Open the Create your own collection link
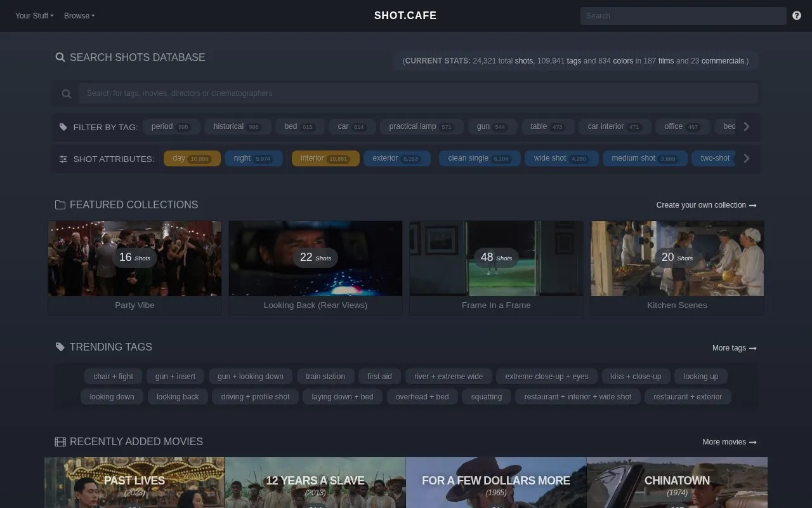 [706, 205]
